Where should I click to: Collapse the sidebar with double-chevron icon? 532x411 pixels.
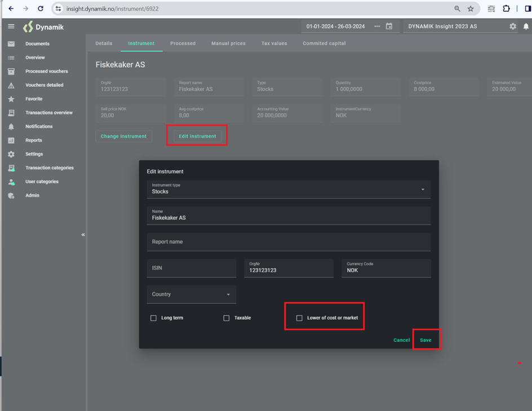point(83,235)
